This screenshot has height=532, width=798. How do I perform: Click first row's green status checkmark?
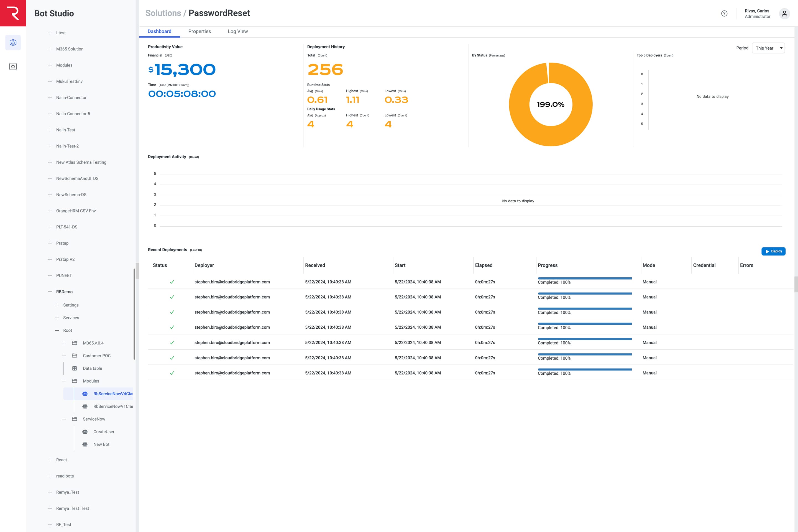click(172, 282)
